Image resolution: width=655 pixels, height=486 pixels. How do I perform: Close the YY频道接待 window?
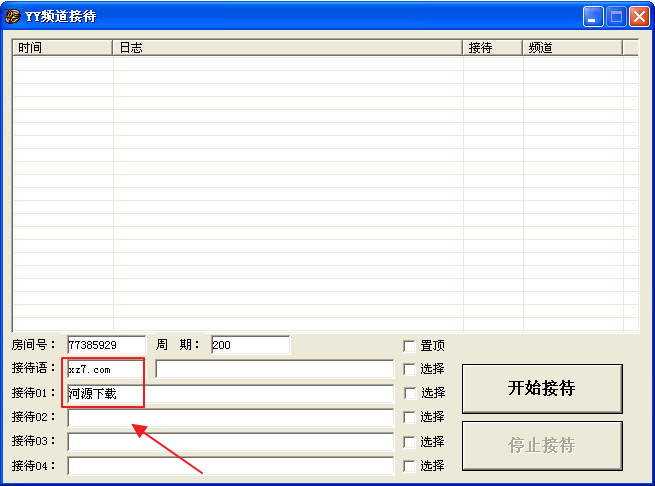639,17
